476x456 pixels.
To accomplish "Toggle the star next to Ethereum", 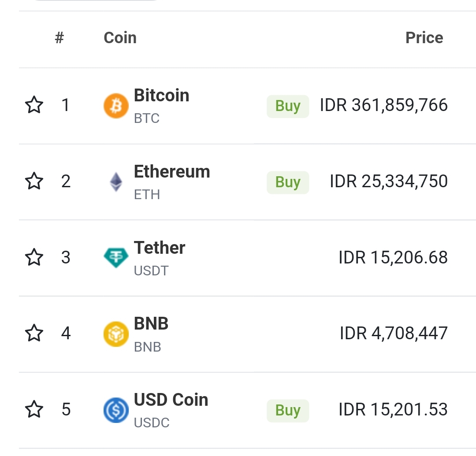I will tap(34, 182).
